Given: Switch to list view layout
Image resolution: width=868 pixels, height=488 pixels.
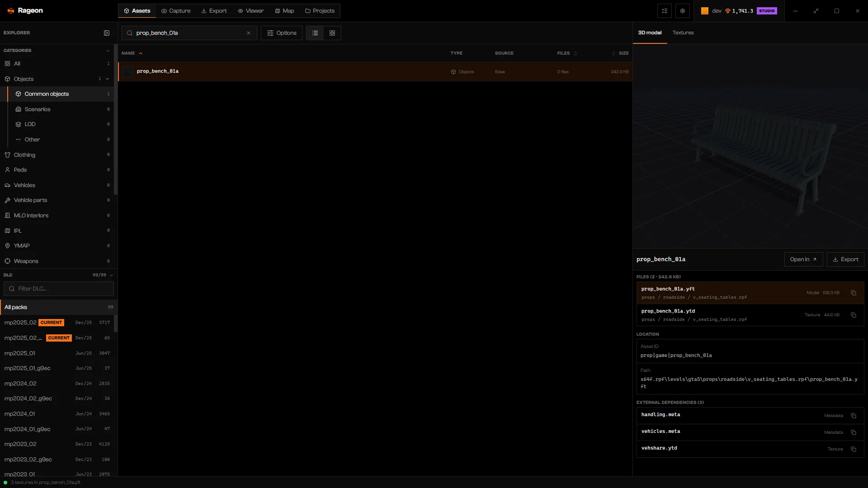Looking at the screenshot, I should (x=315, y=33).
